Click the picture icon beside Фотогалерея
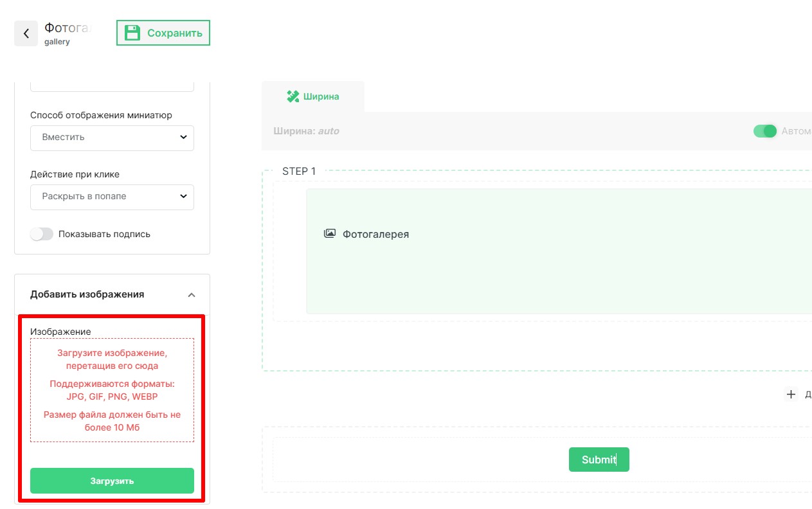The image size is (812, 509). 330,234
